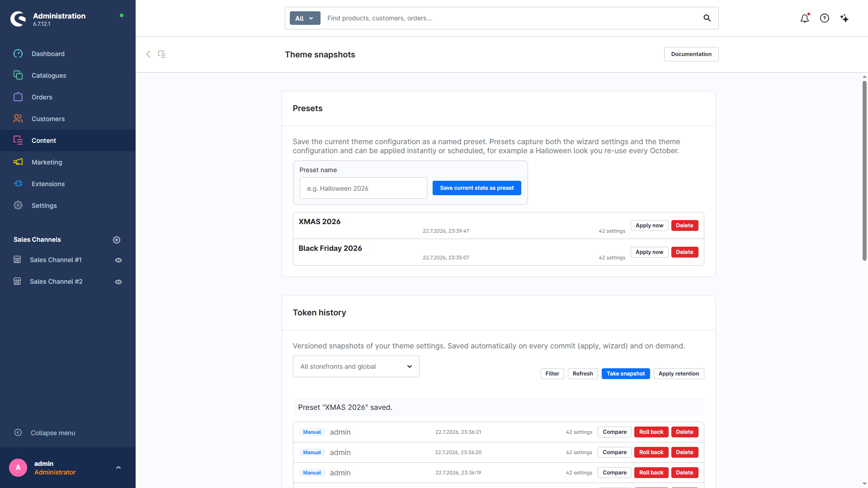The height and width of the screenshot is (488, 868).
Task: Open the notifications bell icon
Action: 805,18
